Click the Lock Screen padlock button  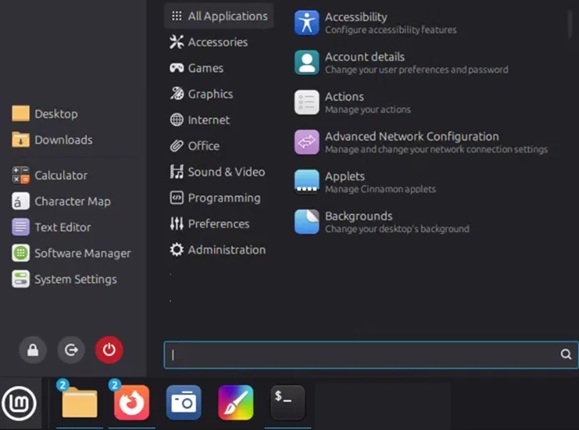click(x=33, y=350)
